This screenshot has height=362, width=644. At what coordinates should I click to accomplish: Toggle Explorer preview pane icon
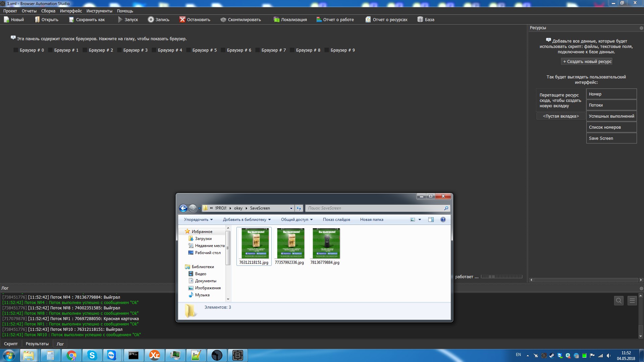(x=431, y=220)
